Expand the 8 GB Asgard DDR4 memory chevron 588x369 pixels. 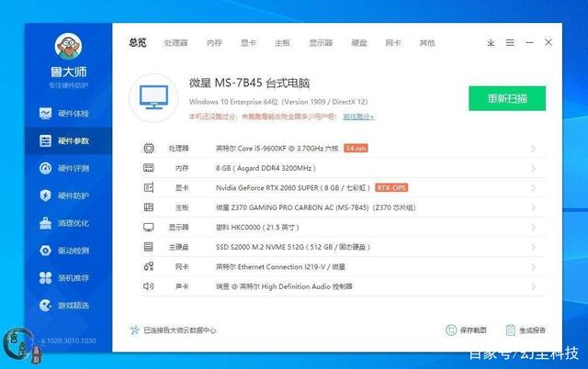click(x=533, y=168)
